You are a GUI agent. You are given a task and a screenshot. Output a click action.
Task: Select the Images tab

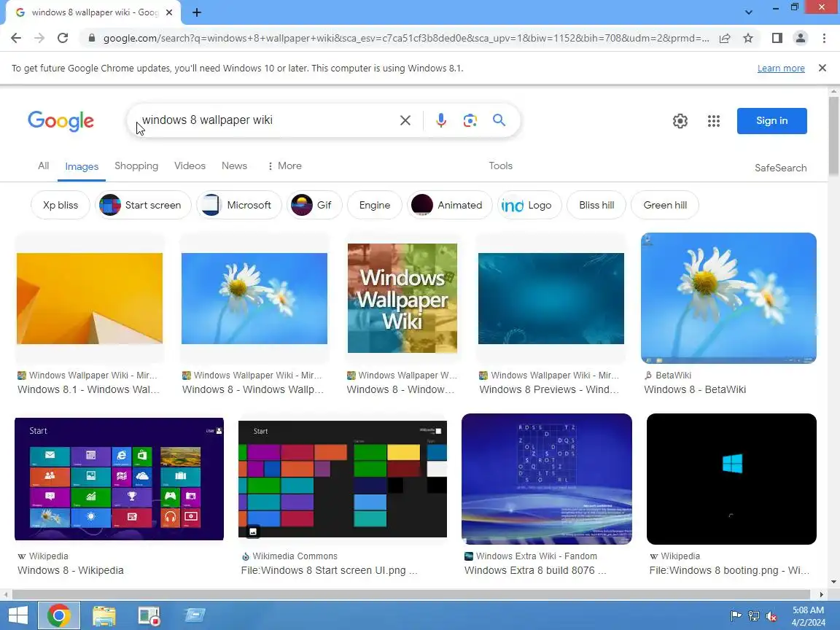point(82,166)
